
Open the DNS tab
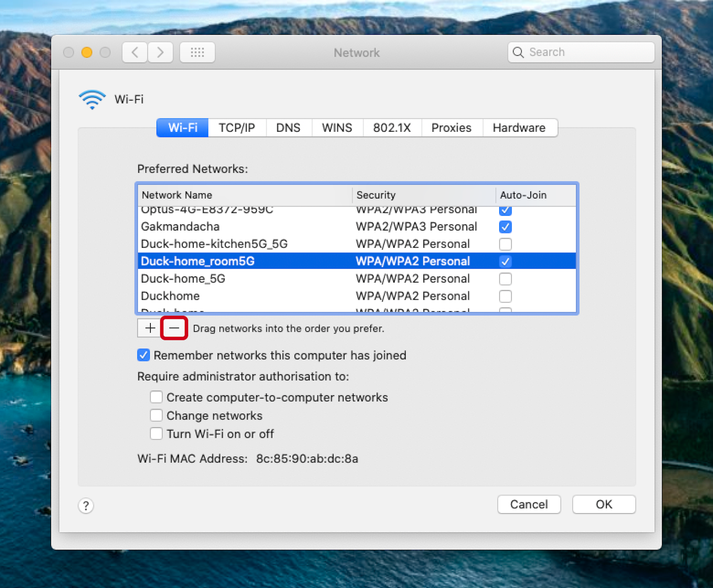[x=288, y=127]
